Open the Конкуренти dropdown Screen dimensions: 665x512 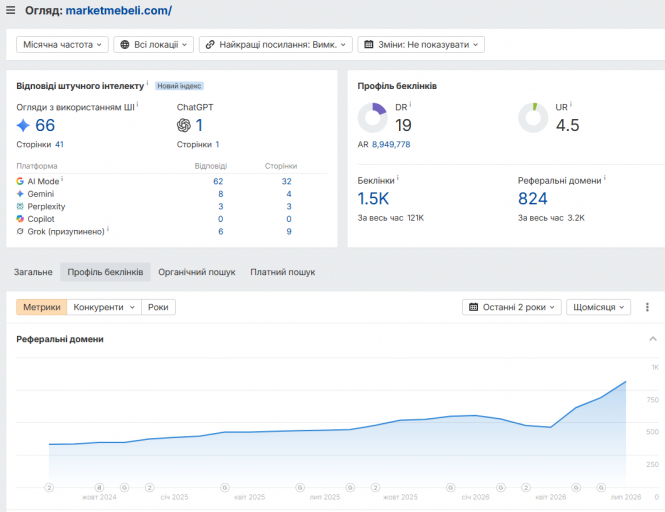[x=104, y=307]
